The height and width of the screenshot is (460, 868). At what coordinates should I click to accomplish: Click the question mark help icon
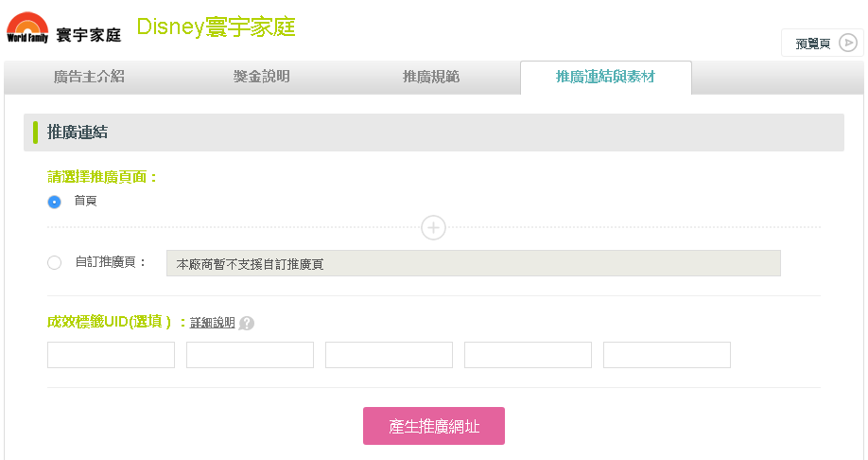pyautogui.click(x=246, y=323)
